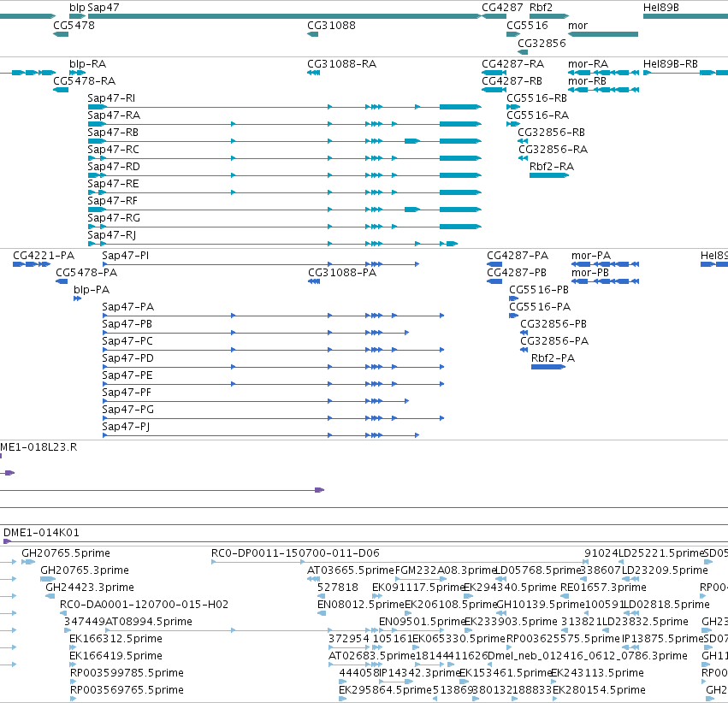Click protein label Sap47-PI
Viewport: 728px width, 703px height.
tap(126, 256)
